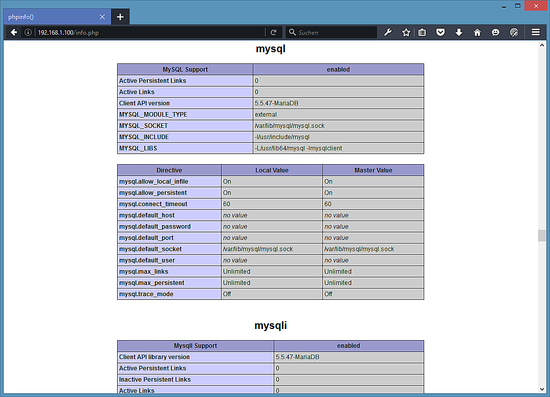Reload the page with the refresh icon
Screen dimensions: 550x397
274,33
